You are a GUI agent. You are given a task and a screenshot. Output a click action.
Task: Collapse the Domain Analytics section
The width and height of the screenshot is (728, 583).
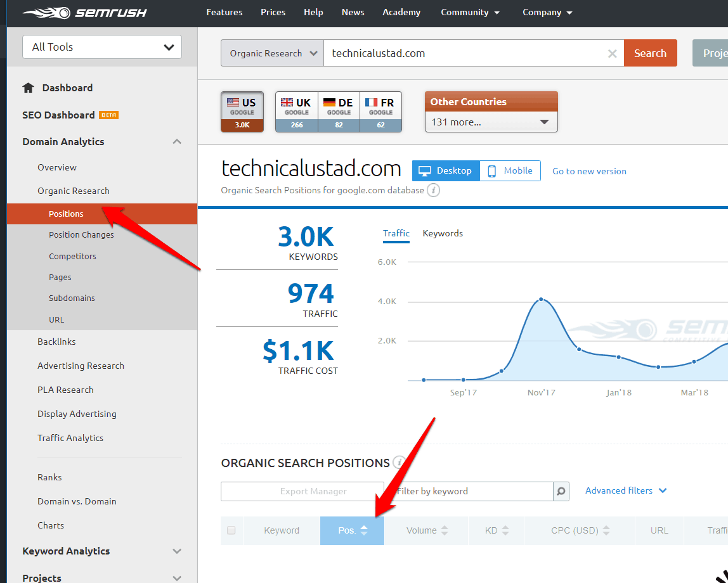pos(177,142)
